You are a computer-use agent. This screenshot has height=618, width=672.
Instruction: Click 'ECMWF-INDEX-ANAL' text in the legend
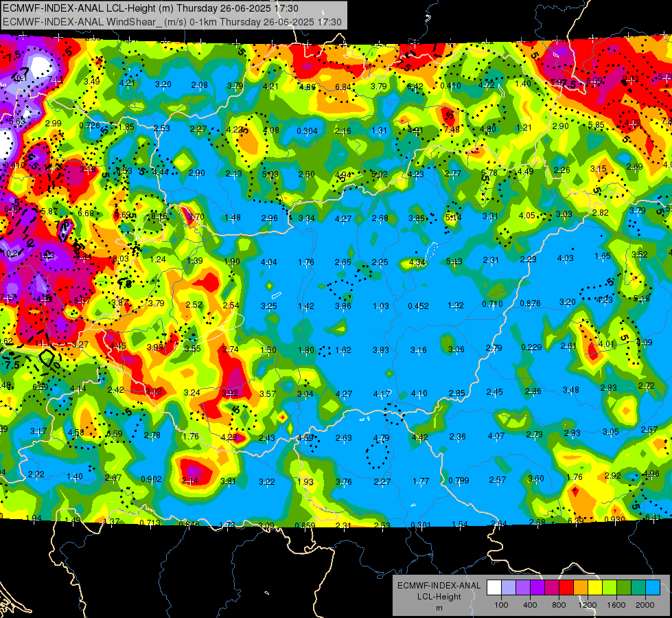point(439,586)
